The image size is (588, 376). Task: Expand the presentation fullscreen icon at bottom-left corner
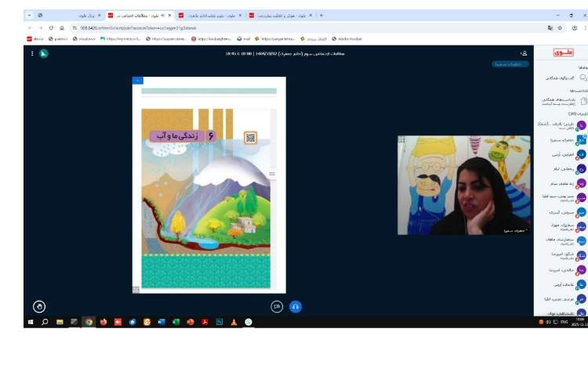(x=136, y=289)
